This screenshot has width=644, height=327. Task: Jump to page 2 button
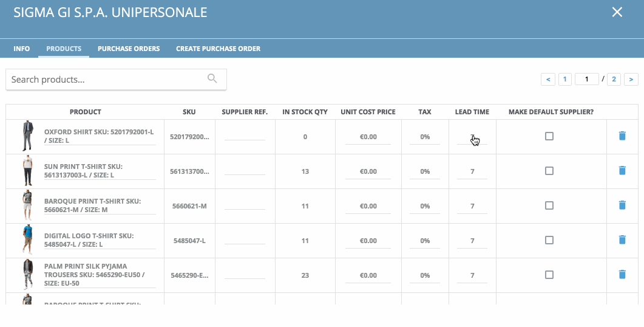[x=614, y=79]
